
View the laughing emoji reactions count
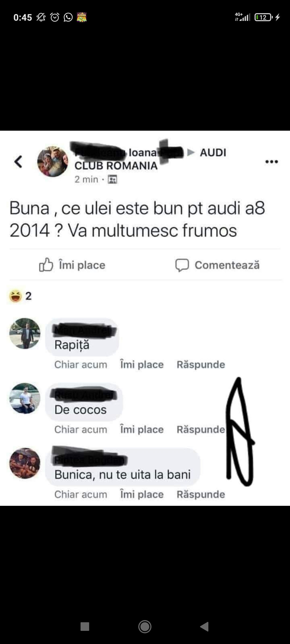click(x=20, y=296)
